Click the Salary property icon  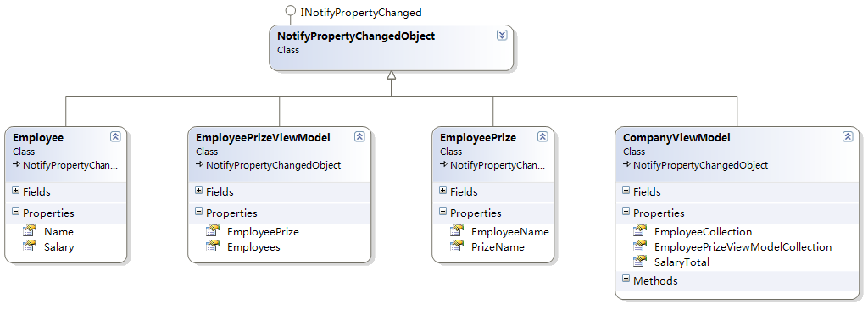coord(30,246)
